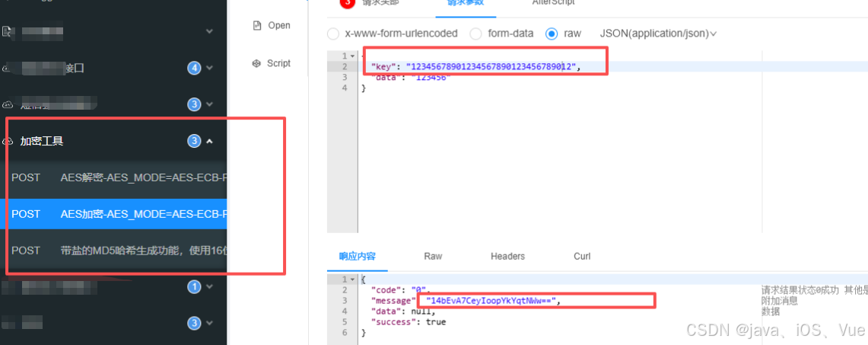Switch to the Raw response tab
This screenshot has width=868, height=345.
[x=433, y=257]
